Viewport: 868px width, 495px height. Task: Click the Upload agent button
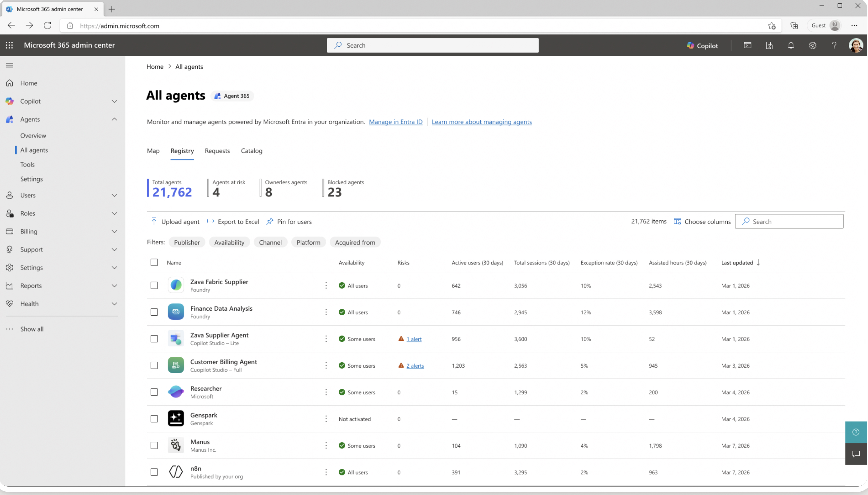click(175, 222)
